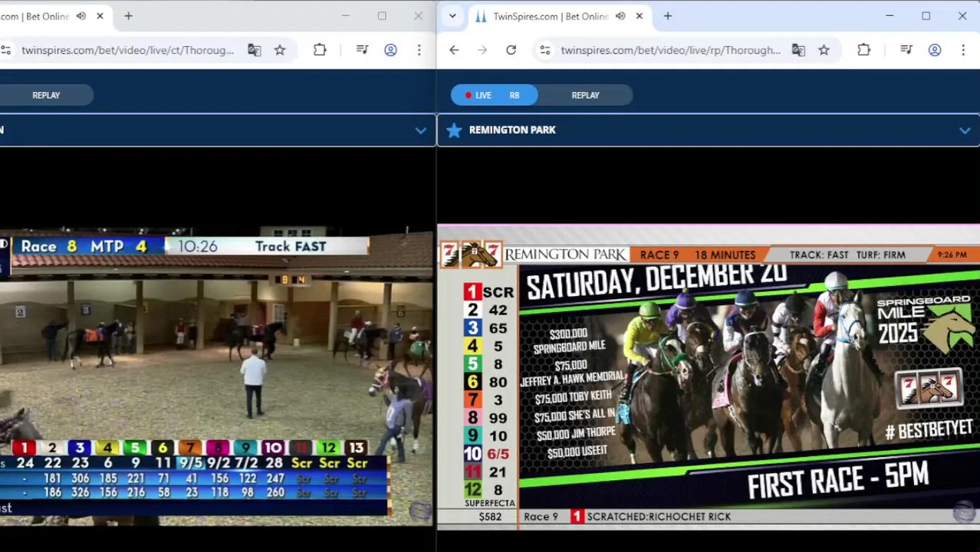Image resolution: width=980 pixels, height=552 pixels.
Task: Close the right window's TwinSpires tab
Action: 639,16
